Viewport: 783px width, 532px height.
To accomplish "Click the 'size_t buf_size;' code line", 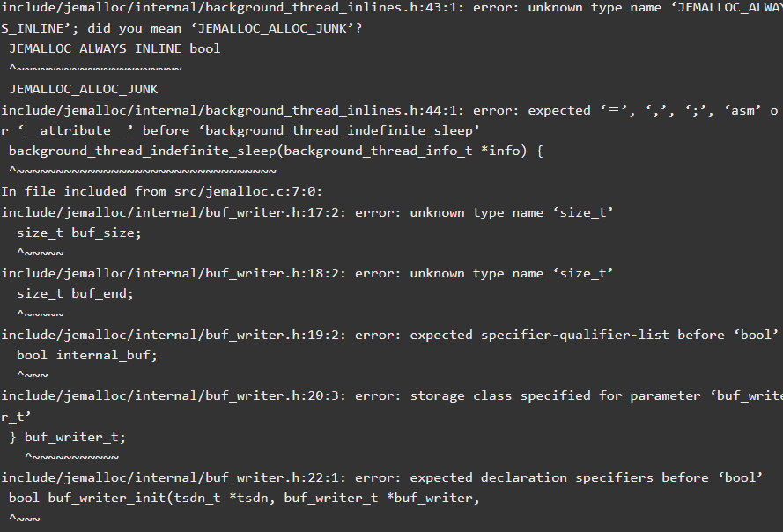I will click(79, 233).
